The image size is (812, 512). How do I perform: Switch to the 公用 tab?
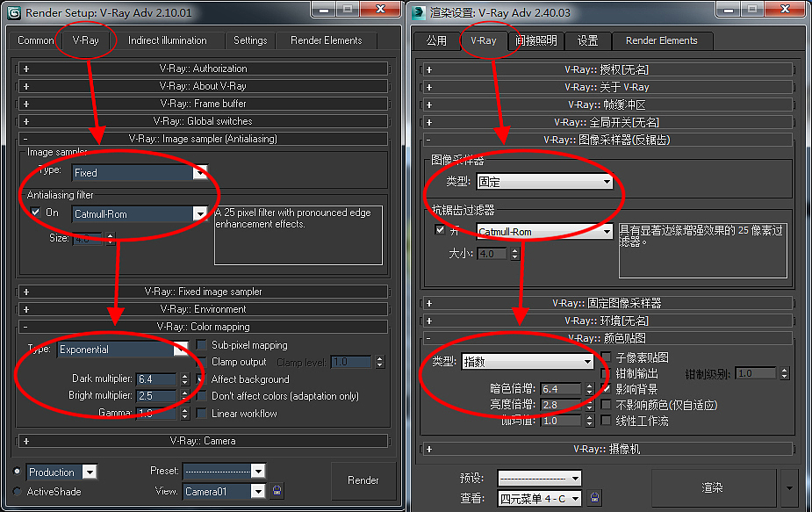pyautogui.click(x=436, y=41)
